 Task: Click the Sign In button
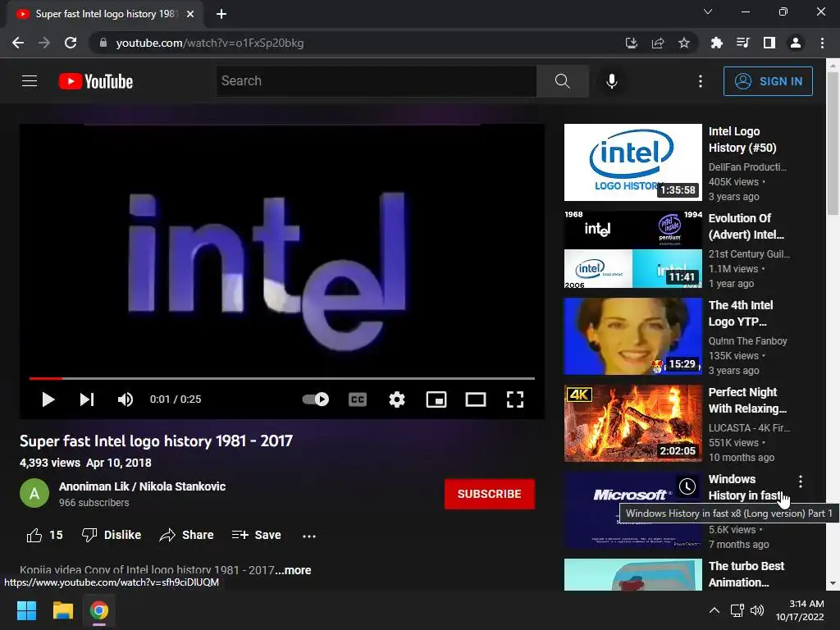[x=768, y=81]
